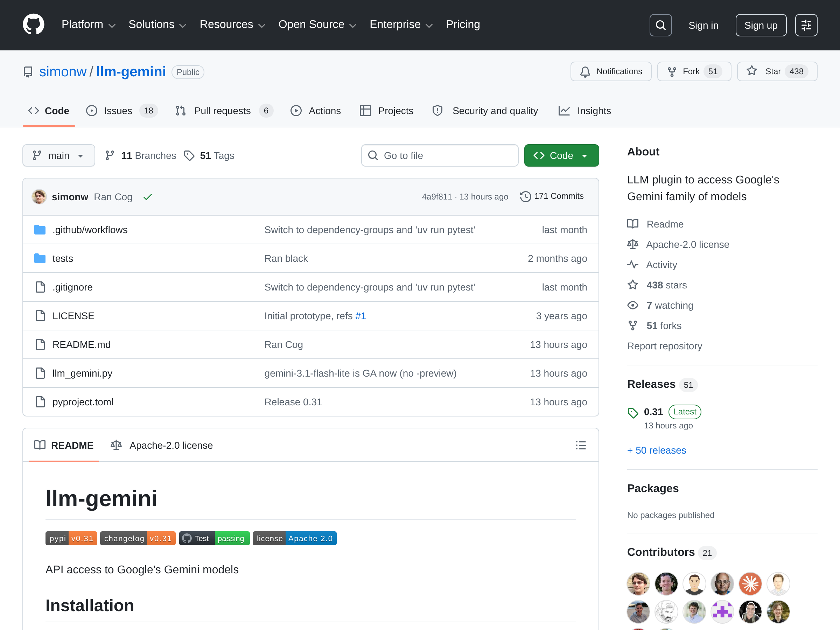Click the green commit status checkmark
Screen dimensions: 840x630
pos(148,197)
